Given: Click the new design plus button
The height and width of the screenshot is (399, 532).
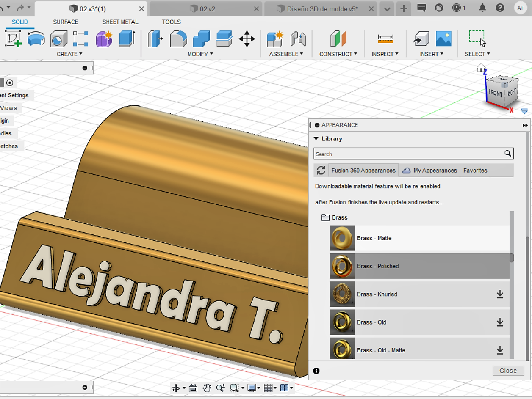Looking at the screenshot, I should pyautogui.click(x=404, y=8).
